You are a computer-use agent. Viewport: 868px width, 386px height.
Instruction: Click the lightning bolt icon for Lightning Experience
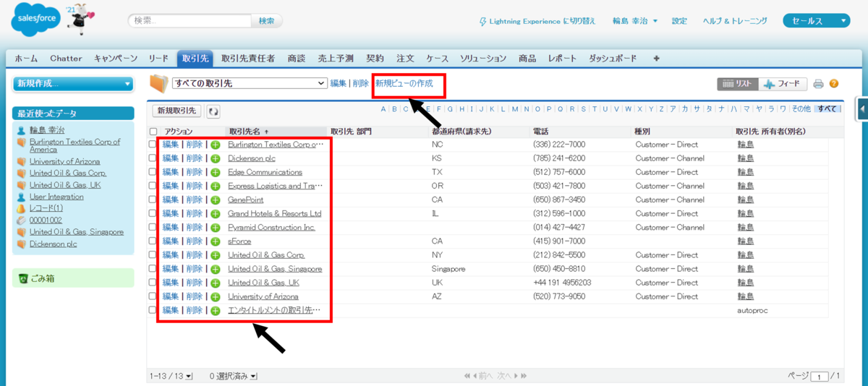coord(483,21)
